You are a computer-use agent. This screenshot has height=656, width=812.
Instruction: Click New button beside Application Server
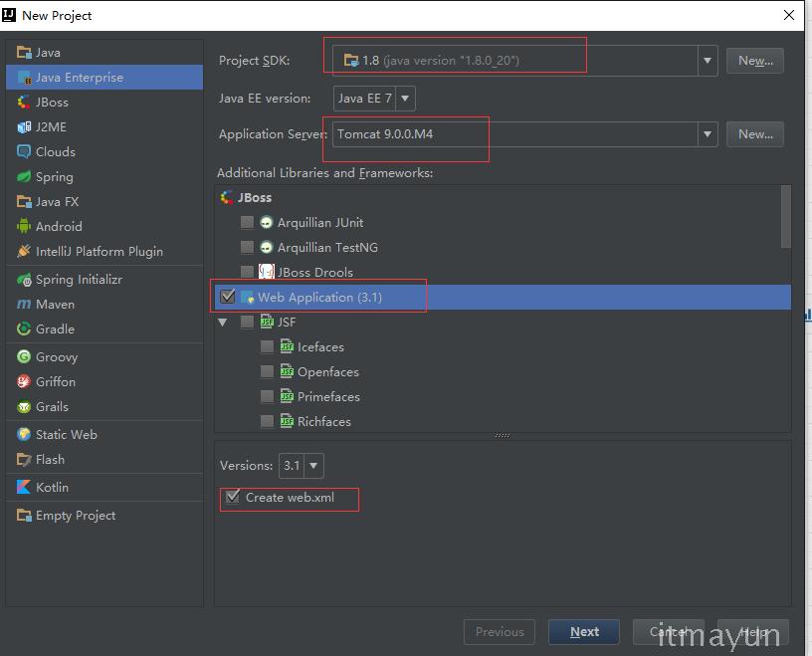point(755,134)
